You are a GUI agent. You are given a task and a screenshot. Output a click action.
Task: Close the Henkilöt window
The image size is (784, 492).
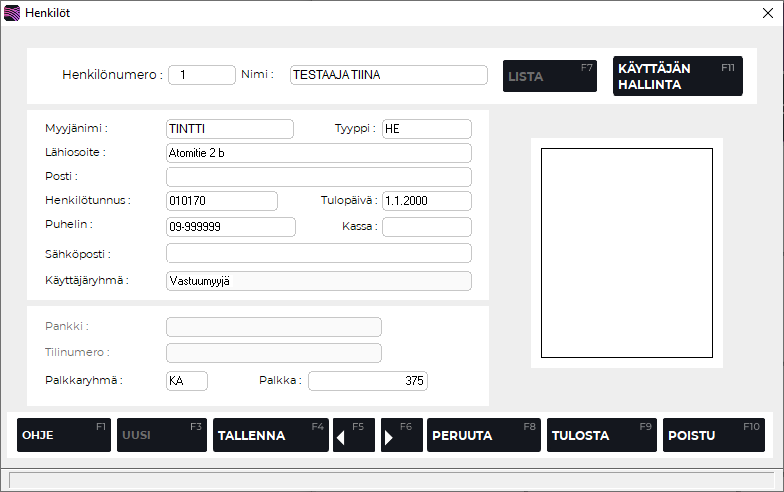coord(765,13)
